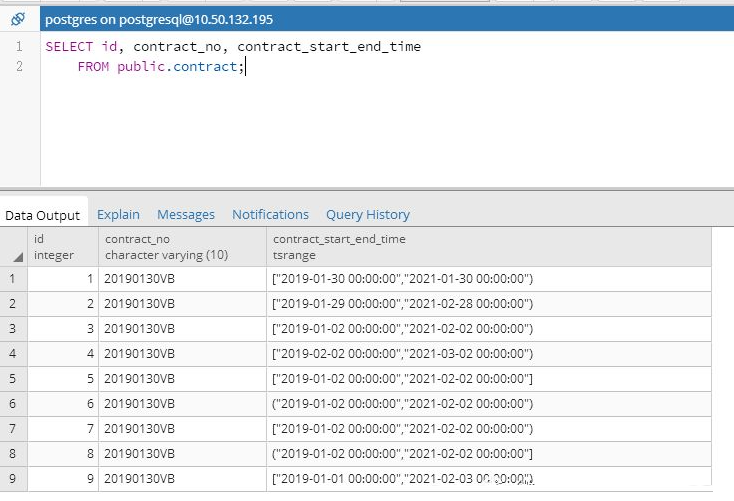Viewport: 734px width, 501px height.
Task: Select result row number 3
Action: click(x=14, y=329)
